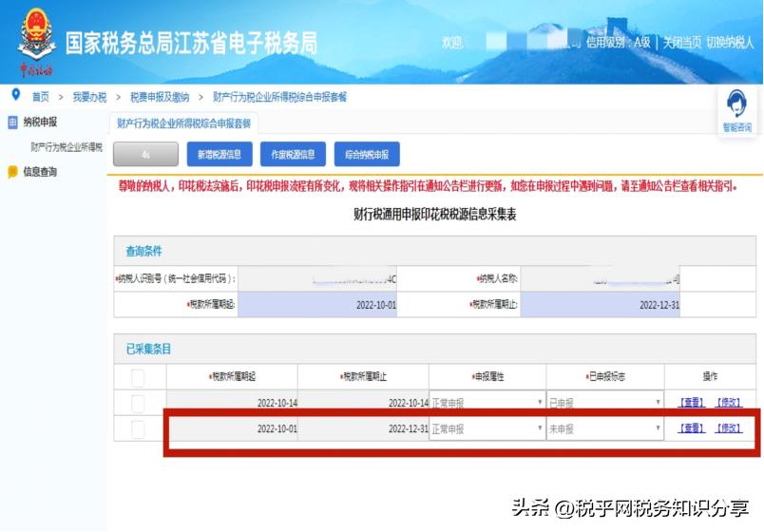Click the gray button left of 新增税源信息
764x532 pixels.
[145, 155]
